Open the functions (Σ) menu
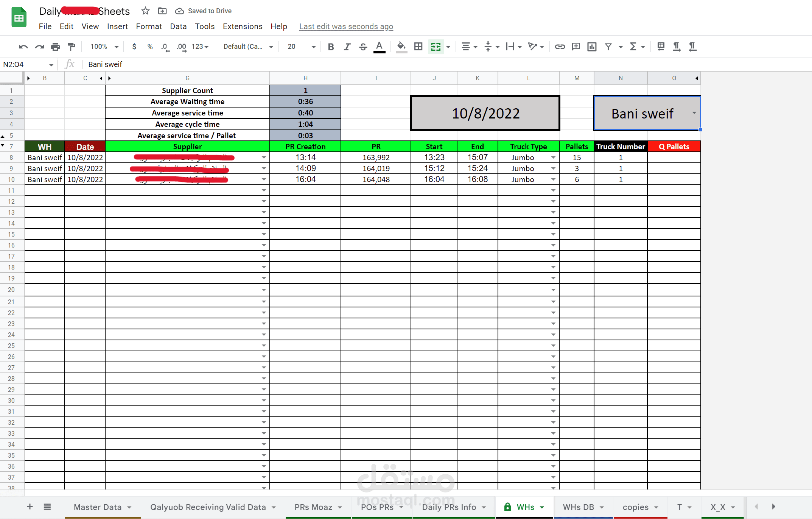This screenshot has height=519, width=812. click(634, 47)
